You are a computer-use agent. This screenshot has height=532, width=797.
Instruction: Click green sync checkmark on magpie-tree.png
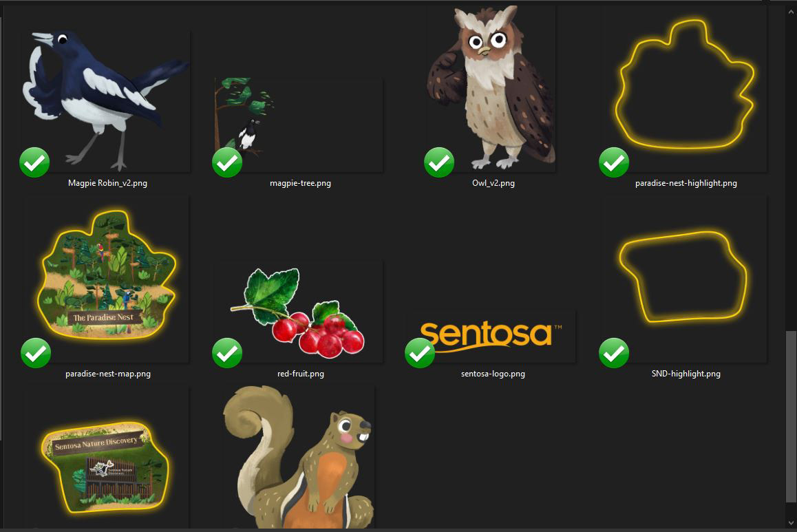(x=227, y=162)
